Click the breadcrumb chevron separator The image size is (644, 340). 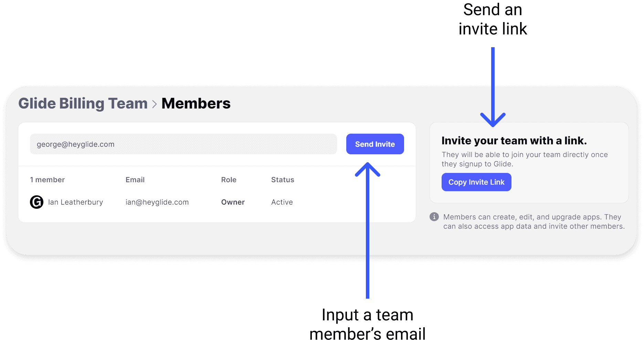155,104
